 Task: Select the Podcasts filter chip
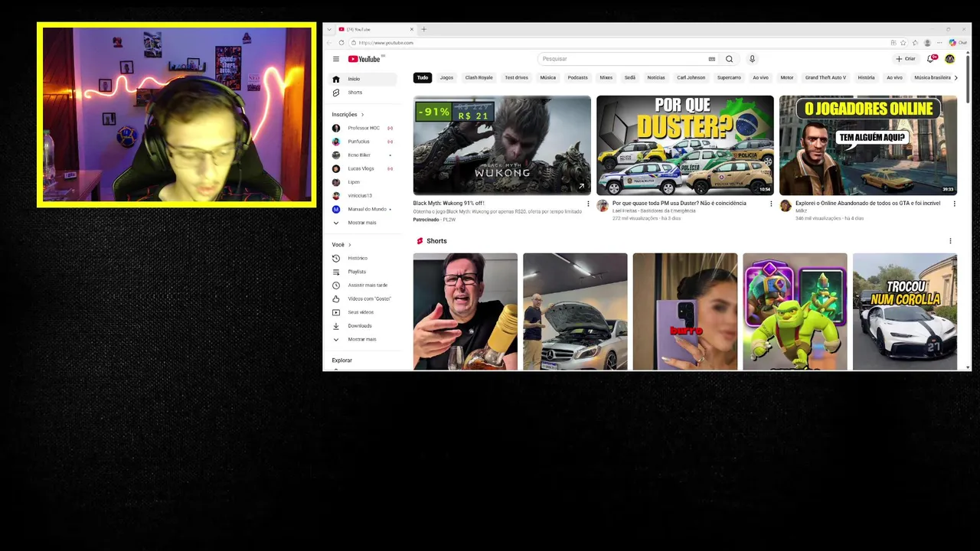click(578, 77)
